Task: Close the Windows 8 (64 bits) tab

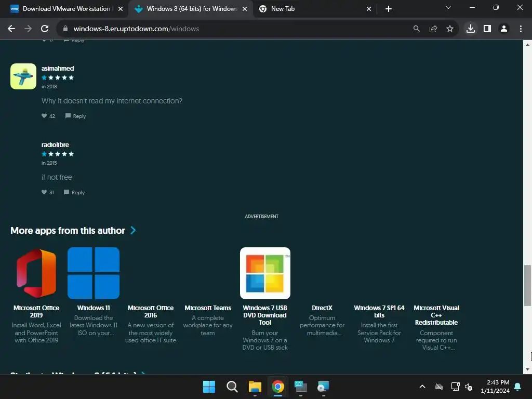Action: (245, 9)
